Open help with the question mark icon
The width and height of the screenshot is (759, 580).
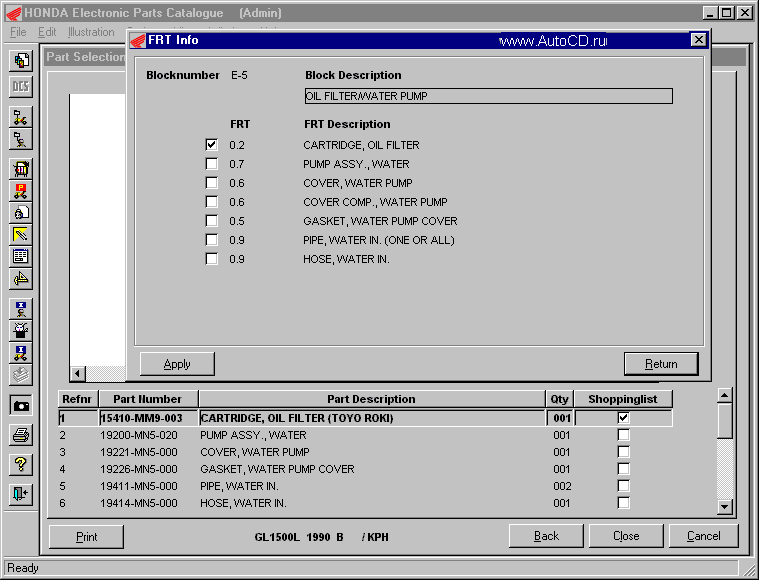point(21,465)
